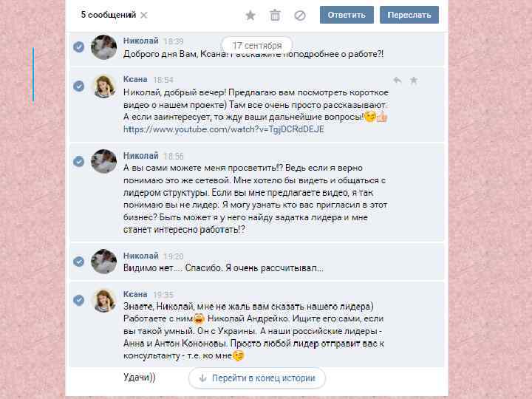Open the youtube.com/watch link in message
The image size is (532, 399).
coord(224,129)
